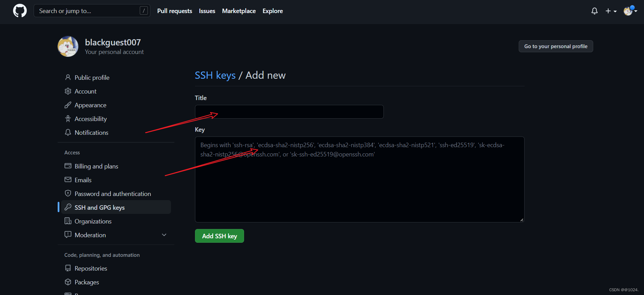Open Issues in top navigation
This screenshot has height=295, width=644.
coord(207,11)
